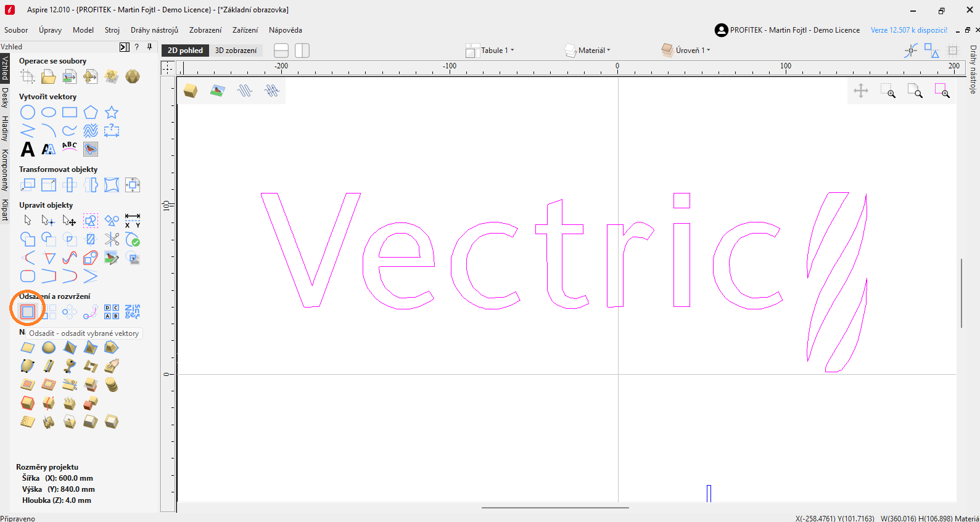
Task: Click the Draw Star tool icon
Action: [x=112, y=112]
